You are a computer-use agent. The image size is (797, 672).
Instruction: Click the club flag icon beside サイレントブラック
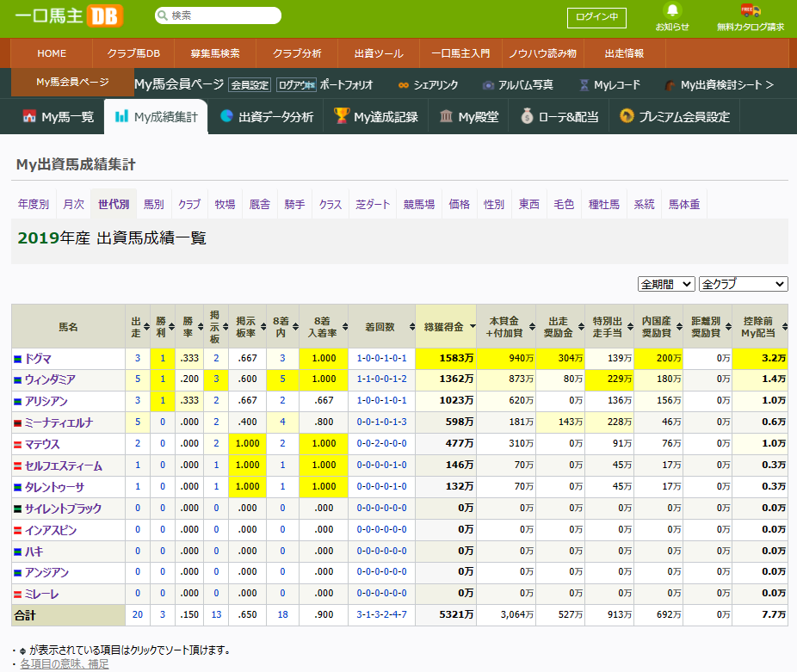[18, 509]
